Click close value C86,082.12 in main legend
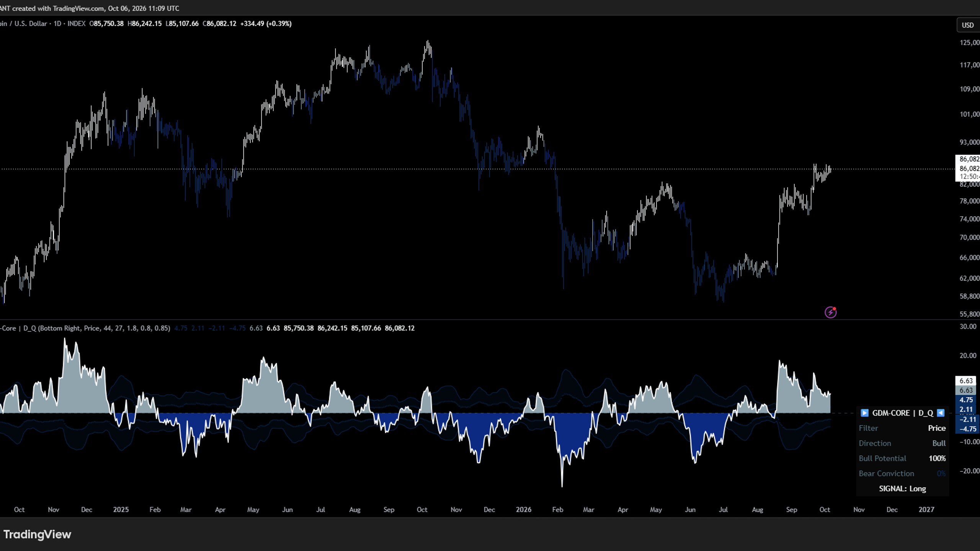This screenshot has width=980, height=551. point(219,23)
